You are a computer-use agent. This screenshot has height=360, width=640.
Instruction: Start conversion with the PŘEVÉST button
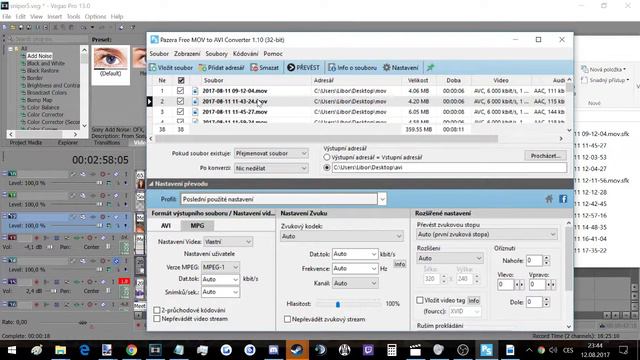click(303, 68)
